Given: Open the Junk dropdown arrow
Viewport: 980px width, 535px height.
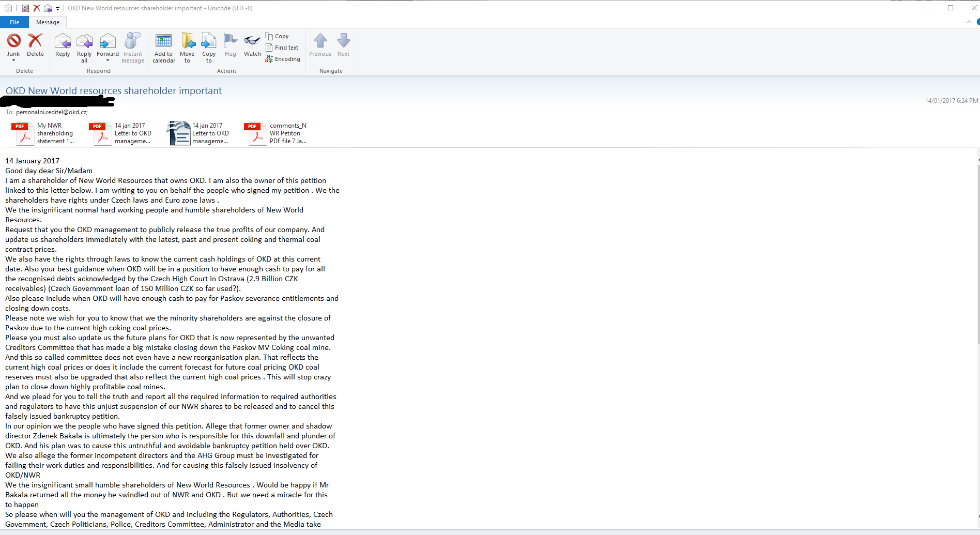Looking at the screenshot, I should (x=13, y=60).
